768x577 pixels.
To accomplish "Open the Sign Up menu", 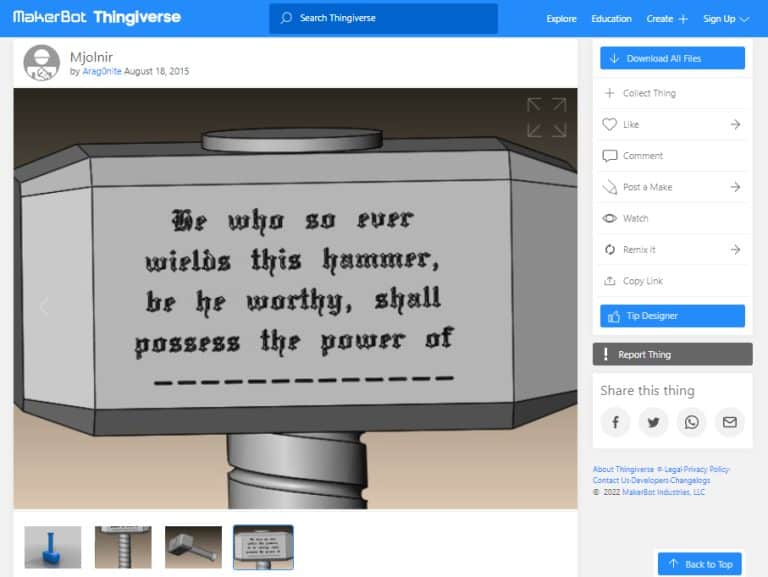I will pos(726,19).
